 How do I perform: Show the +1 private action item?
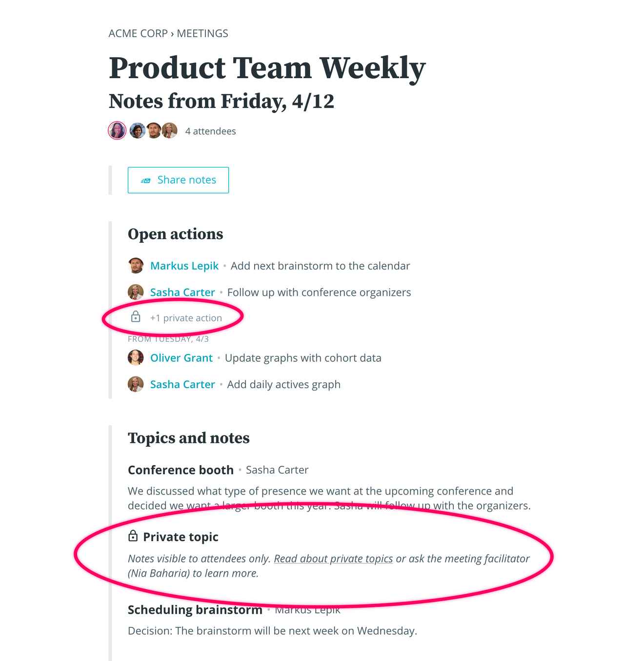click(x=186, y=318)
